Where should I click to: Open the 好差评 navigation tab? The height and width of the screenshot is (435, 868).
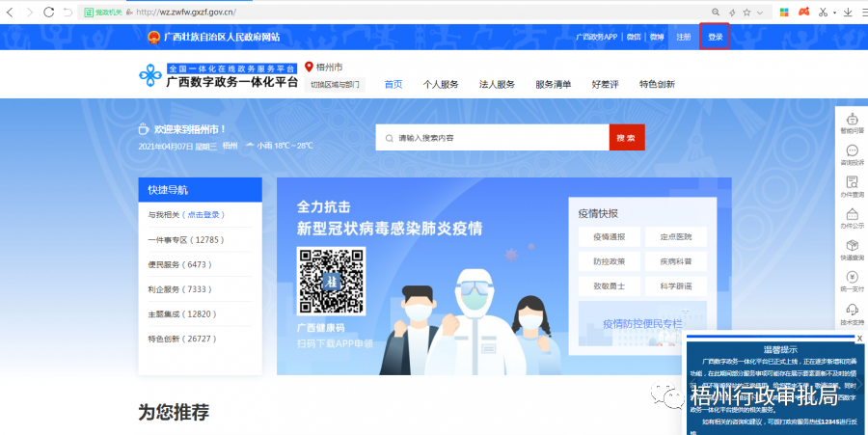[x=605, y=85]
